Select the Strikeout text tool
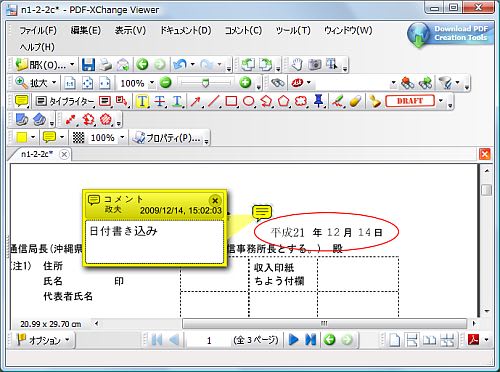This screenshot has width=500, height=372. tap(160, 101)
